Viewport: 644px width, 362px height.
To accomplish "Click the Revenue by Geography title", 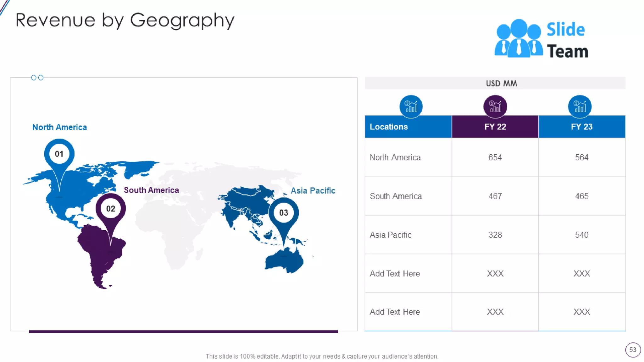I will pyautogui.click(x=125, y=20).
